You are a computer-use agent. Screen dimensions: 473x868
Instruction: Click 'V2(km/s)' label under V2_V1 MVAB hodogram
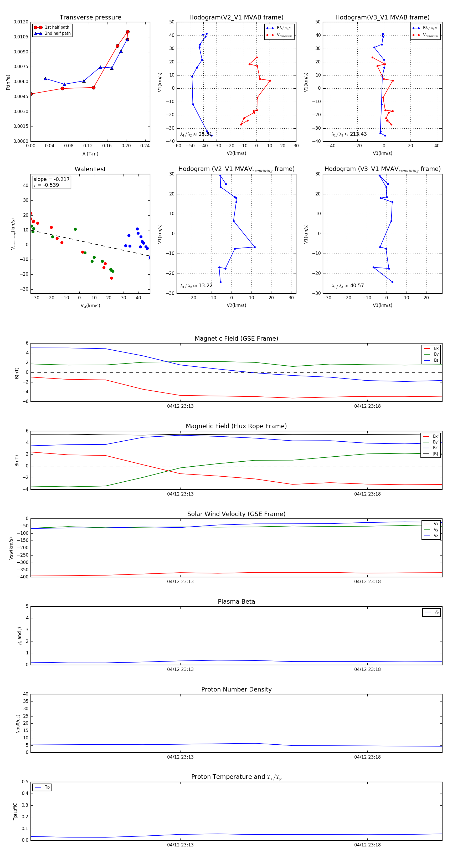[x=236, y=153]
